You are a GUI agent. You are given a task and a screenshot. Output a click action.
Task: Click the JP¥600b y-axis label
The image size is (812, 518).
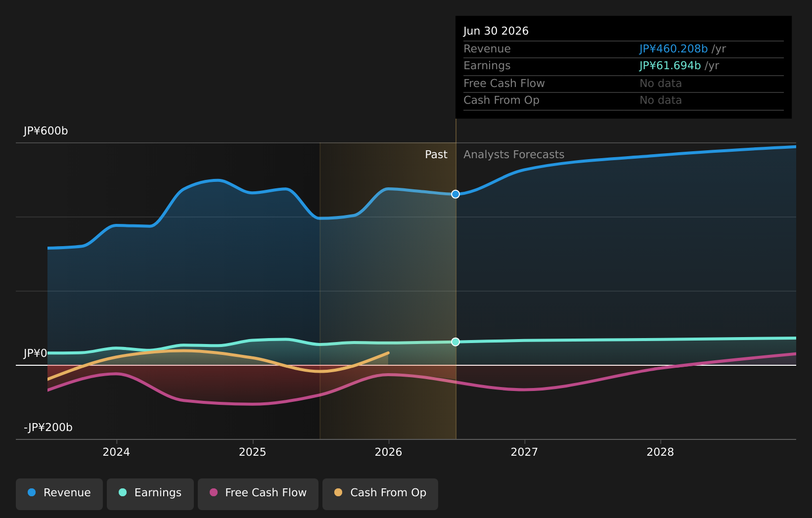point(46,131)
